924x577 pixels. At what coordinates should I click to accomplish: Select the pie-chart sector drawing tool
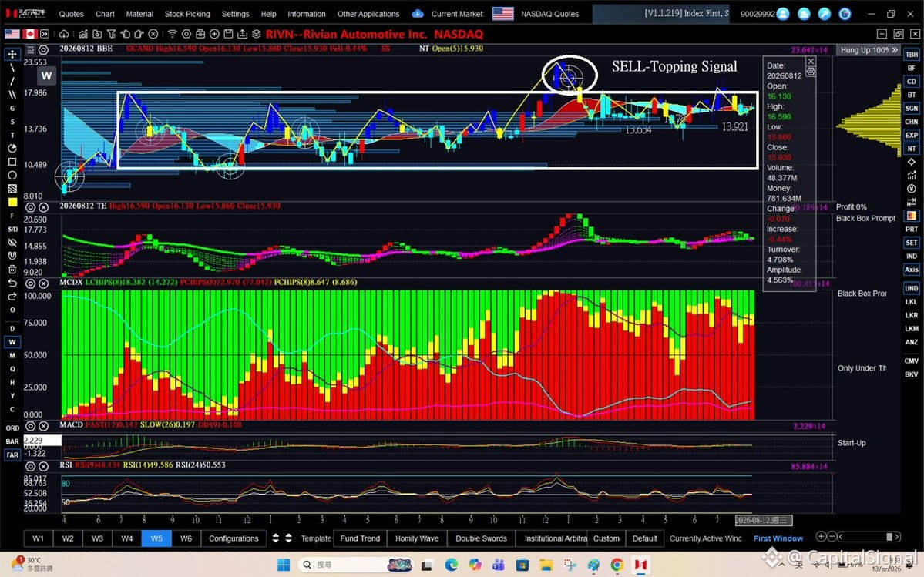coord(12,148)
